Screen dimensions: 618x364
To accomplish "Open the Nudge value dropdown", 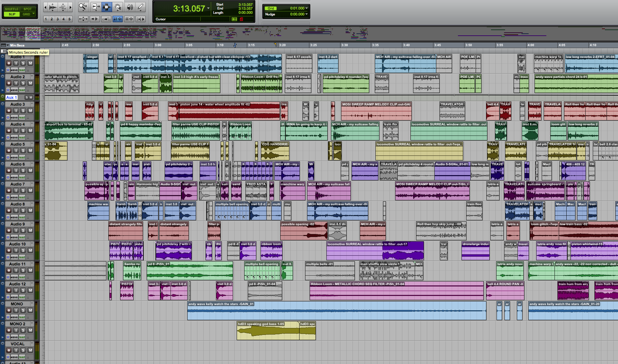I will [306, 14].
